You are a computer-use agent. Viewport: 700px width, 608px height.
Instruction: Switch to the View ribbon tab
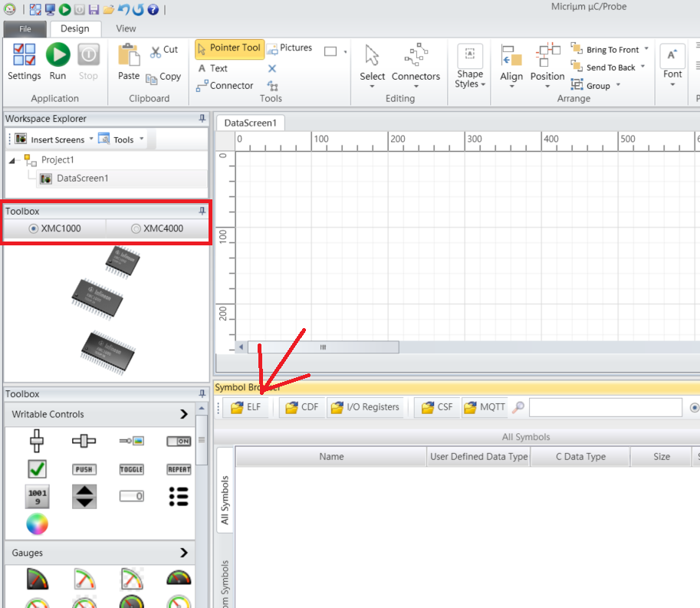126,29
